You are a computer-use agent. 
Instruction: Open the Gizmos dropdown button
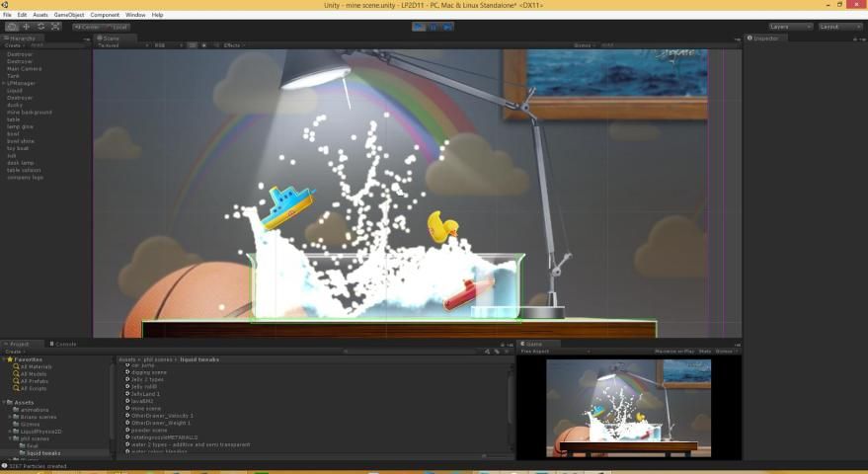click(x=585, y=45)
